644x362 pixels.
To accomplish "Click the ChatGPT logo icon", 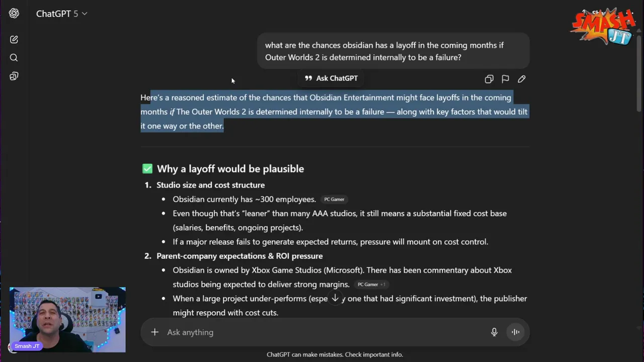I will point(14,14).
